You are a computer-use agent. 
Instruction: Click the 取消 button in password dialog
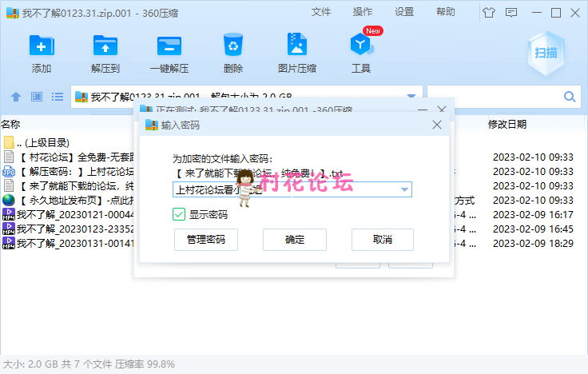383,239
